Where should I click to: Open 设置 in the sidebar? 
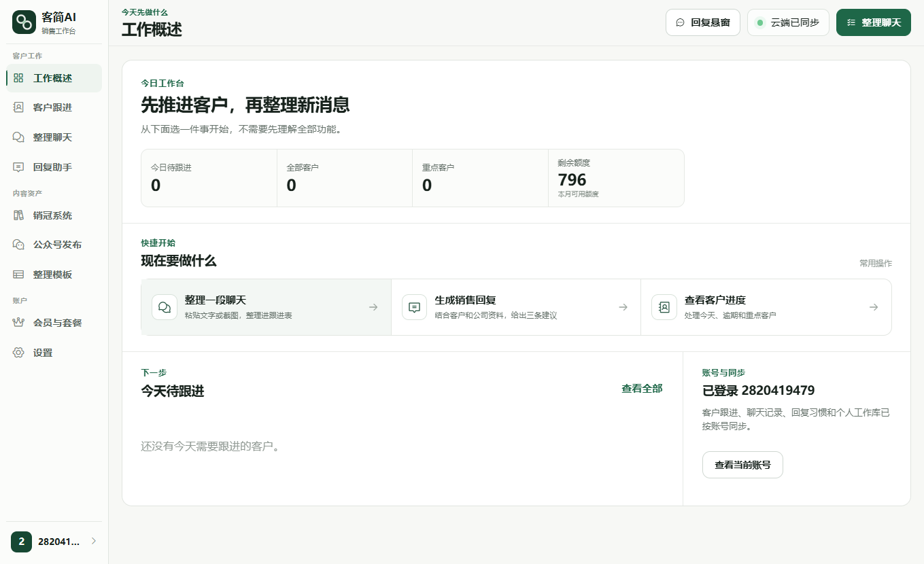54,353
